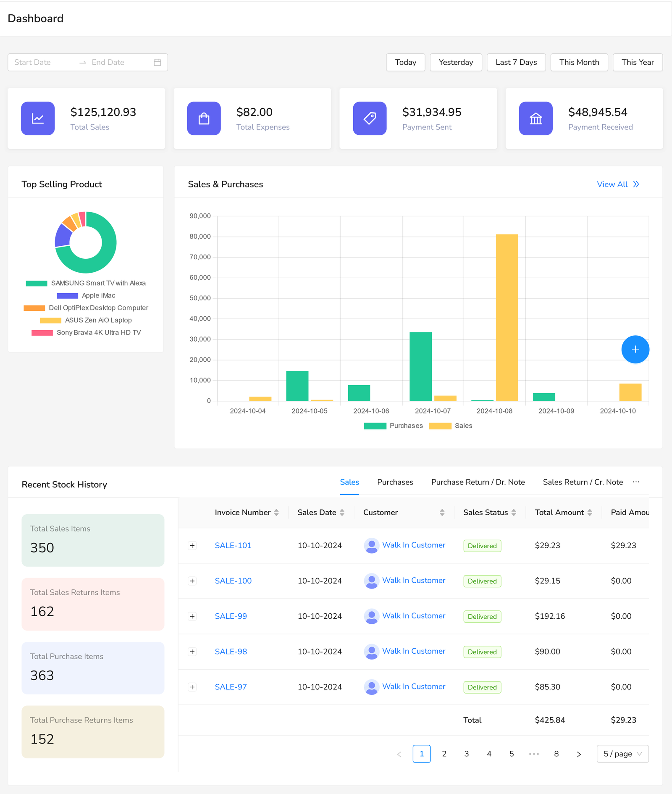Toggle Purchases series in chart legend
672x794 pixels.
click(394, 426)
